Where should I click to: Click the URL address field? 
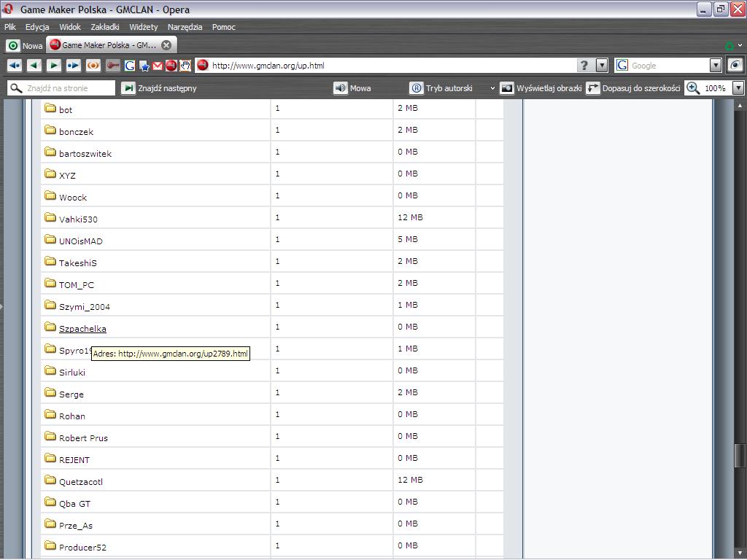pyautogui.click(x=393, y=65)
